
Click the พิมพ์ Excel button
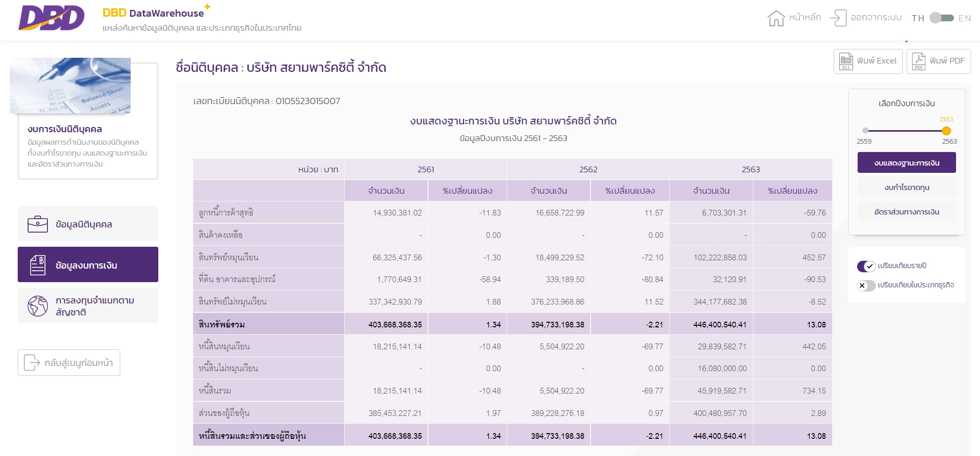868,61
